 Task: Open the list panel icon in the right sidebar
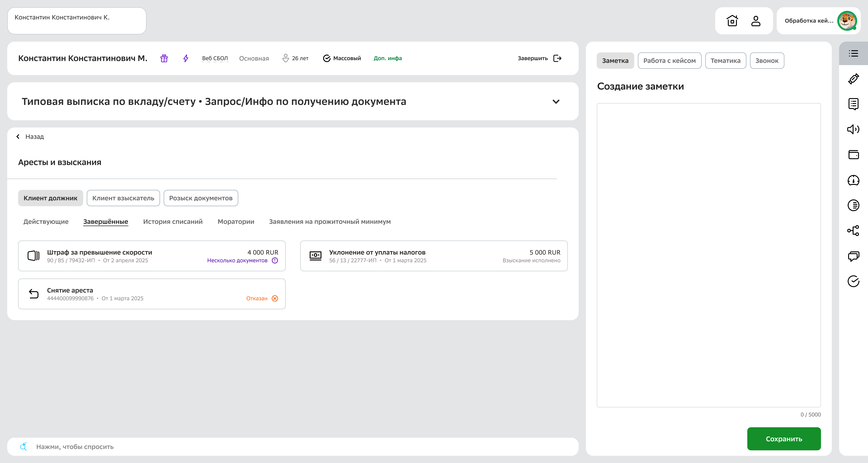click(854, 54)
